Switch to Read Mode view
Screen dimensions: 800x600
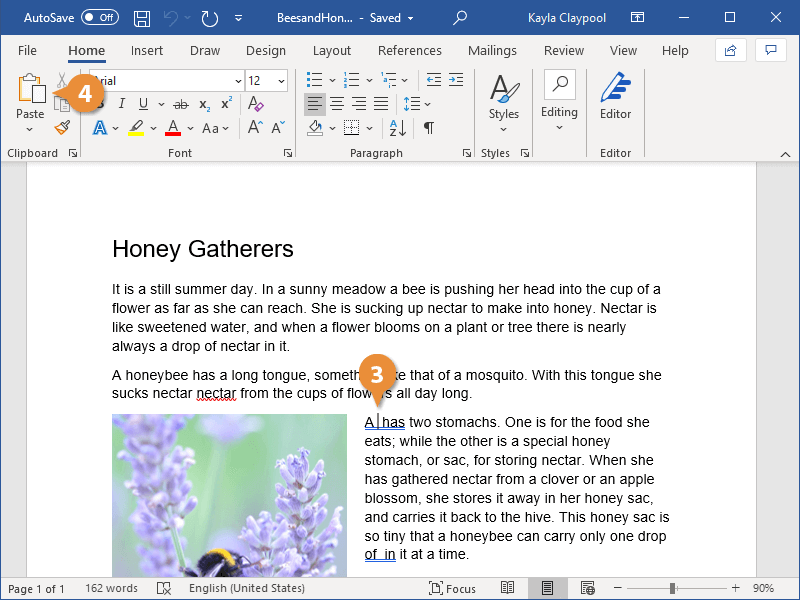(x=508, y=588)
